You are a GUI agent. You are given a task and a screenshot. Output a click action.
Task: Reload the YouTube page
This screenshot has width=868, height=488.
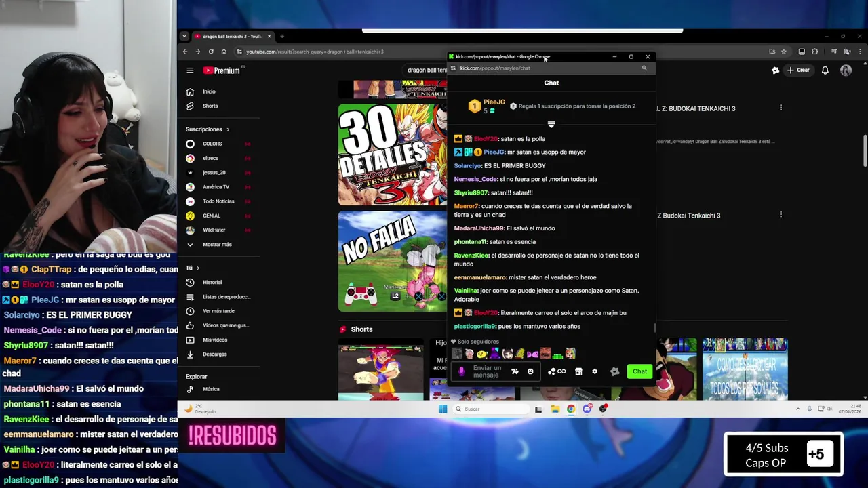tap(211, 52)
